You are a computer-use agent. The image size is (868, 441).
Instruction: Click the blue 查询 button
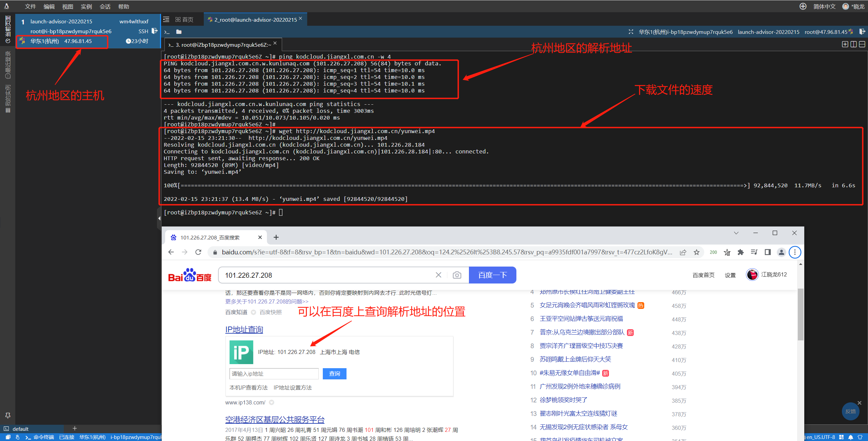(335, 374)
